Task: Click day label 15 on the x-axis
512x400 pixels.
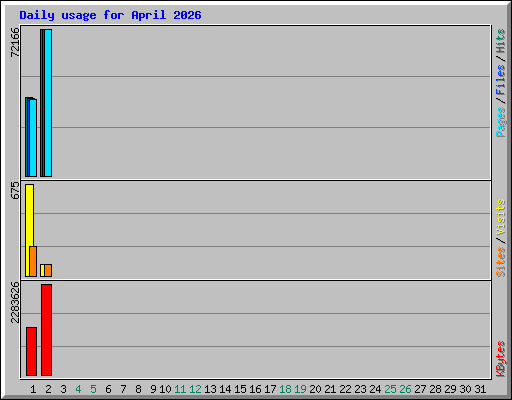Action: click(240, 389)
